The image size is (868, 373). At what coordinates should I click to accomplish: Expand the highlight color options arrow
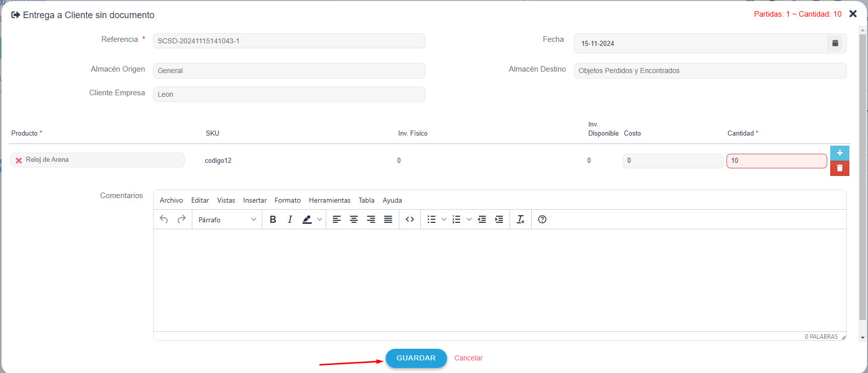pos(319,219)
